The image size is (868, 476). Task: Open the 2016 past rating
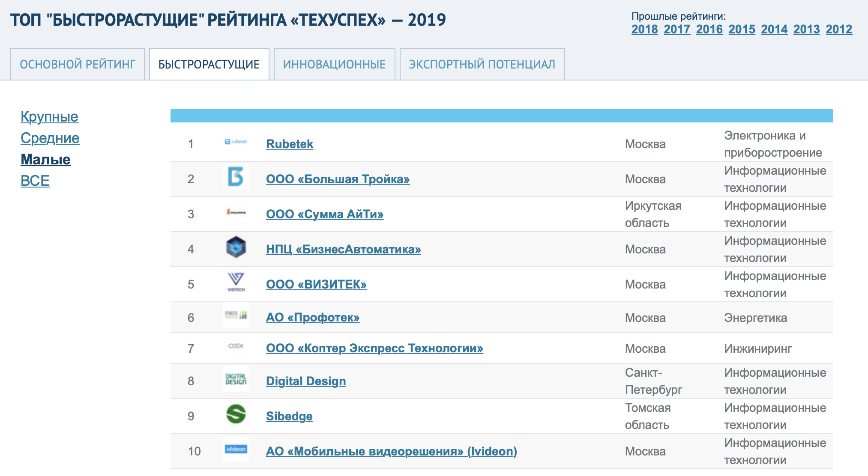click(x=709, y=29)
